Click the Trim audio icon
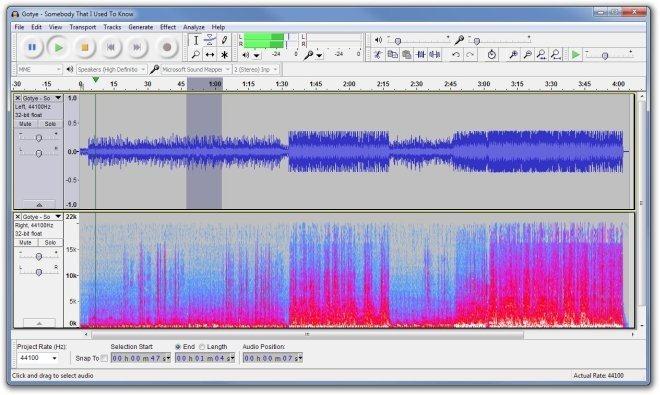The width and height of the screenshot is (660, 395). (420, 54)
